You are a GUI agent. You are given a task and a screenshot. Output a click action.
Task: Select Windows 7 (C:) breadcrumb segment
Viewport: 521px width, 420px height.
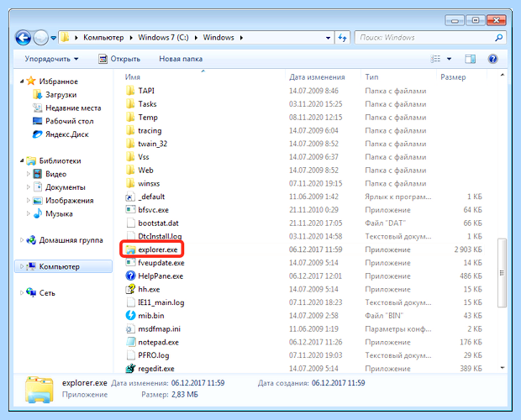point(163,38)
